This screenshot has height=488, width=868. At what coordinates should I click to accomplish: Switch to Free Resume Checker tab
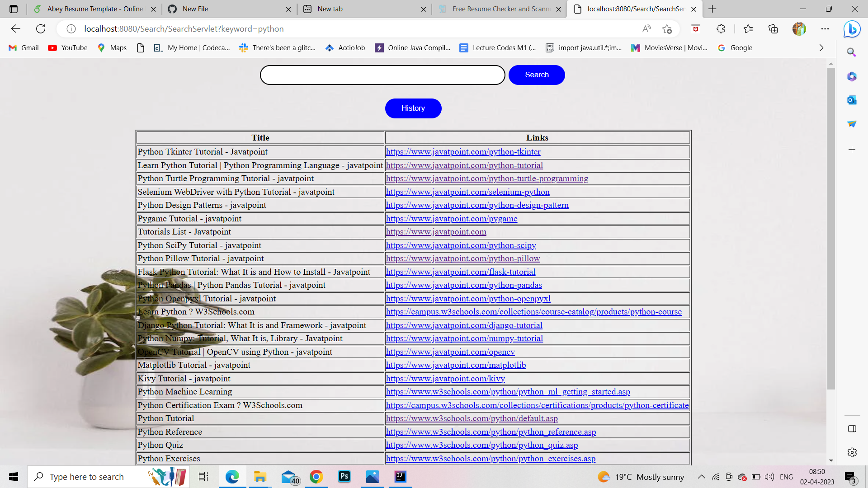coord(500,9)
